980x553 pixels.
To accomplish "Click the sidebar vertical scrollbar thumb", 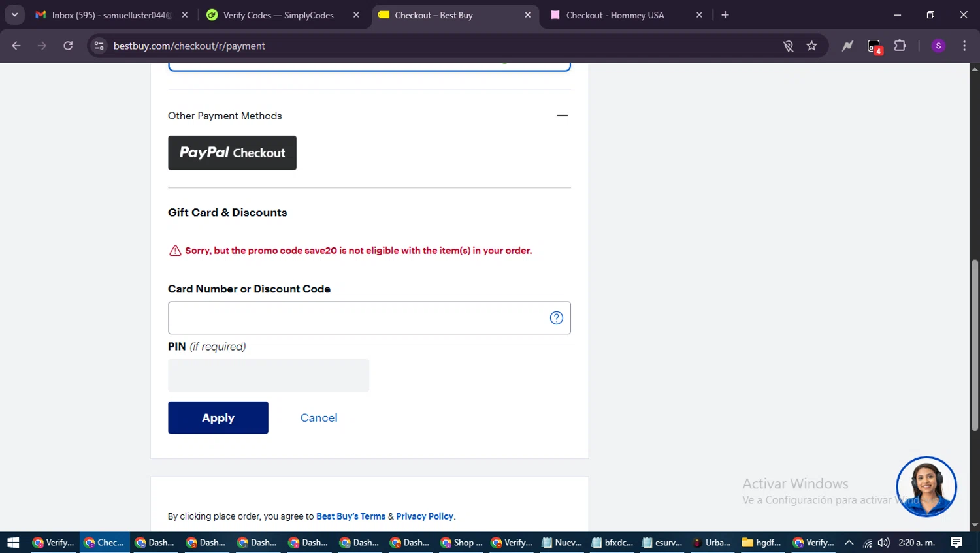I will click(975, 345).
